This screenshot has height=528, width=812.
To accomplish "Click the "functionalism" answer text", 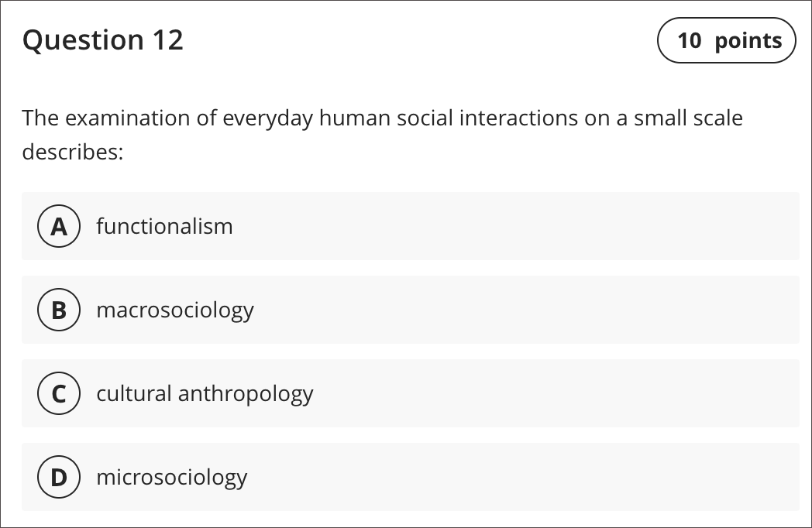I will tap(165, 226).
